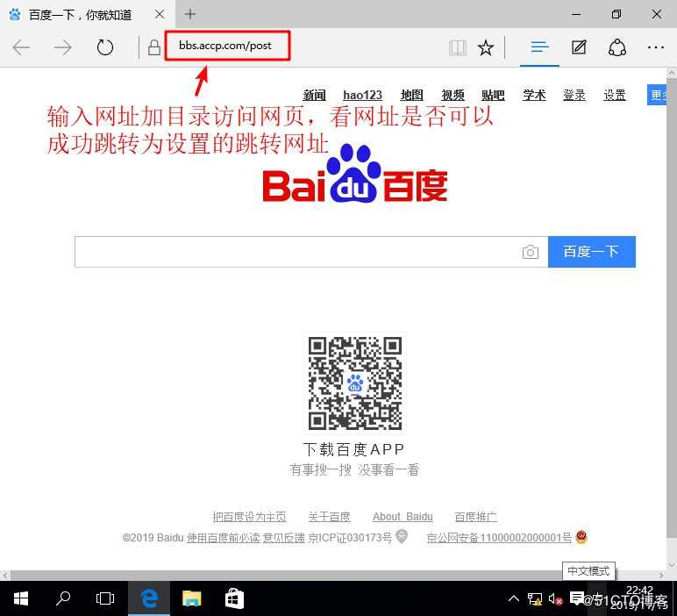Open 使用百度前必读 link
The height and width of the screenshot is (616, 677).
(x=224, y=538)
